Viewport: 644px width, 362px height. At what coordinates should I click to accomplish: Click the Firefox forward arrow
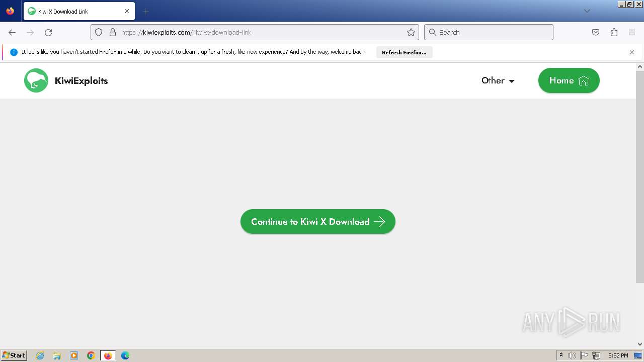(x=30, y=32)
